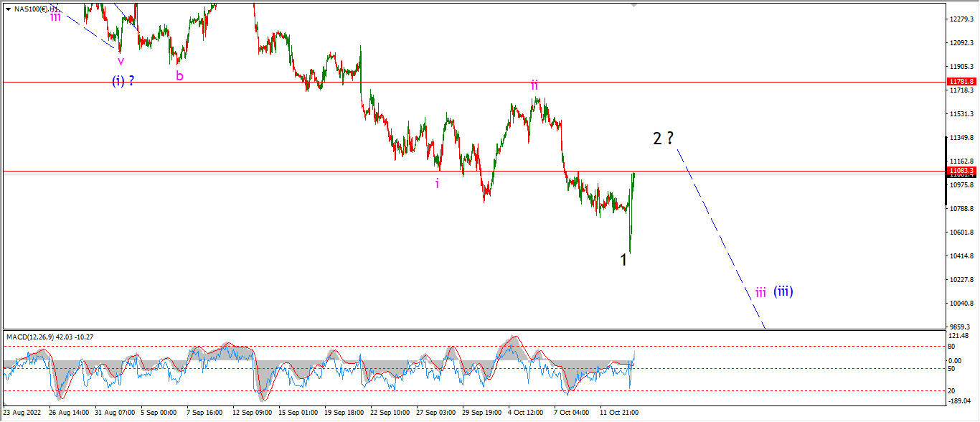Viewport: 980px width, 422px height.
Task: Grab the gray chart shift triangle marker
Action: tap(633, 5)
